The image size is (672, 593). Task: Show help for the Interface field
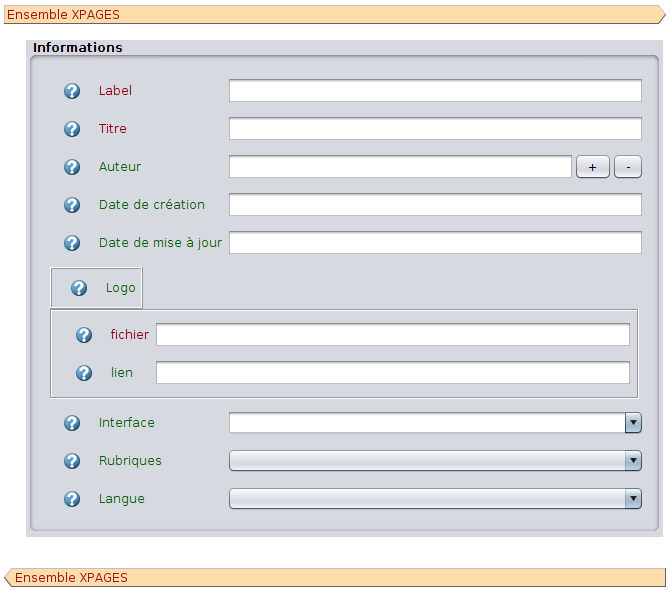click(72, 423)
